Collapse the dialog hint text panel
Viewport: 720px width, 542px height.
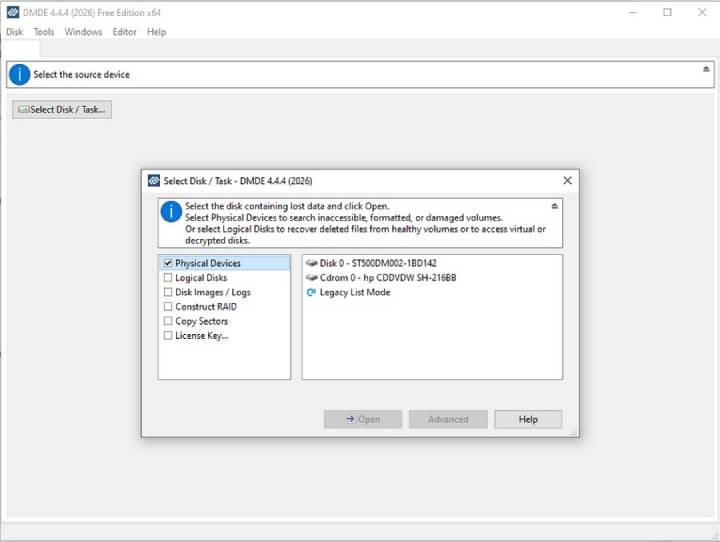(x=555, y=206)
